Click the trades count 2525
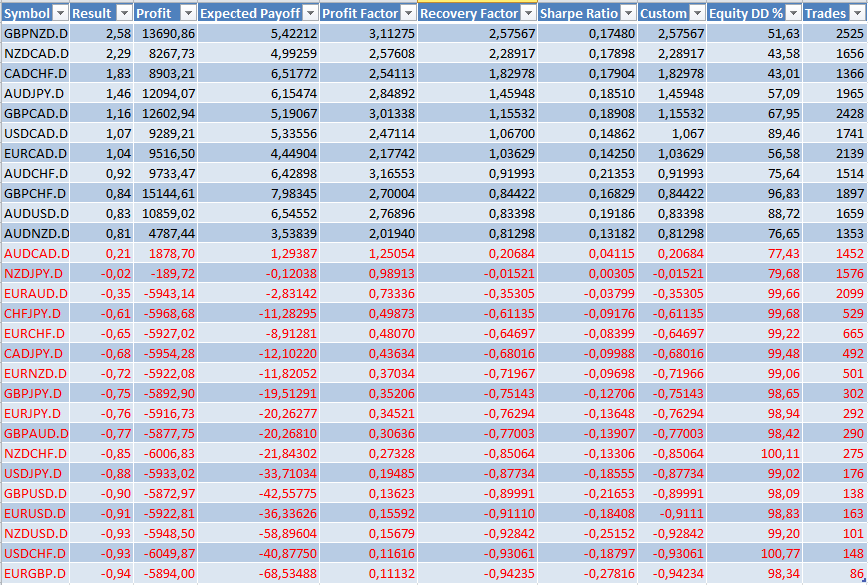This screenshot has height=585, width=868. tap(850, 33)
